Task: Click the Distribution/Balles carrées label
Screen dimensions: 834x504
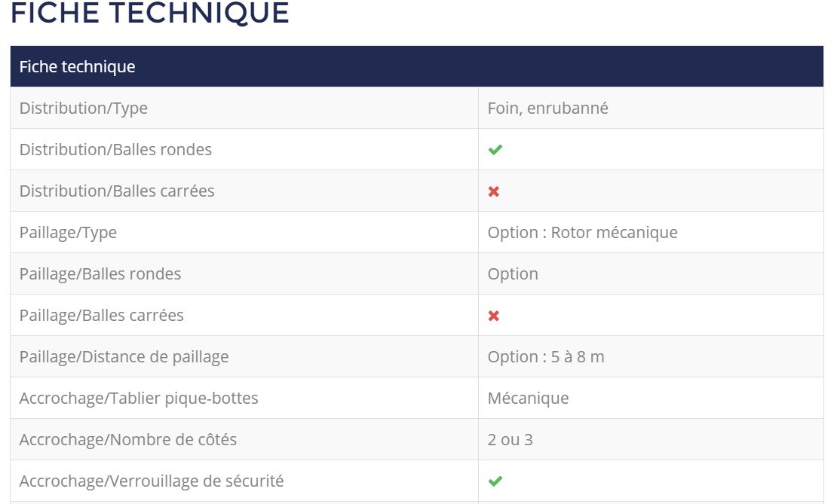Action: point(117,191)
